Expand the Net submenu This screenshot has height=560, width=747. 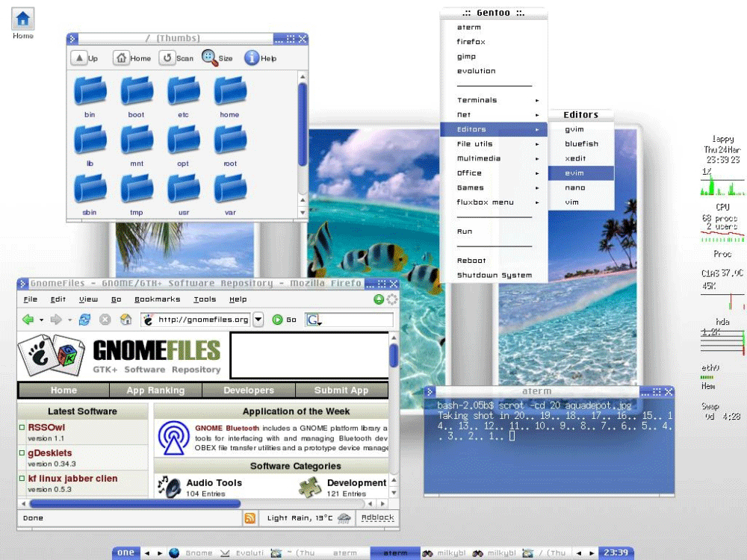pos(494,115)
